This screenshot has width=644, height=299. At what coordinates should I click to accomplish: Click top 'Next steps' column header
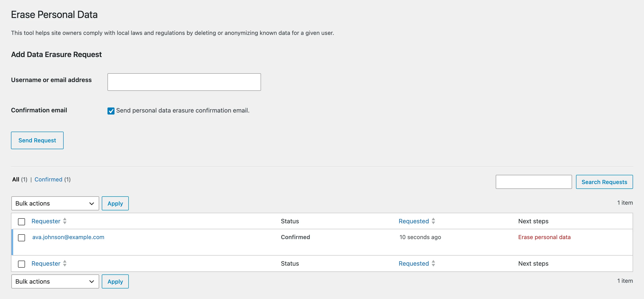[x=533, y=221]
